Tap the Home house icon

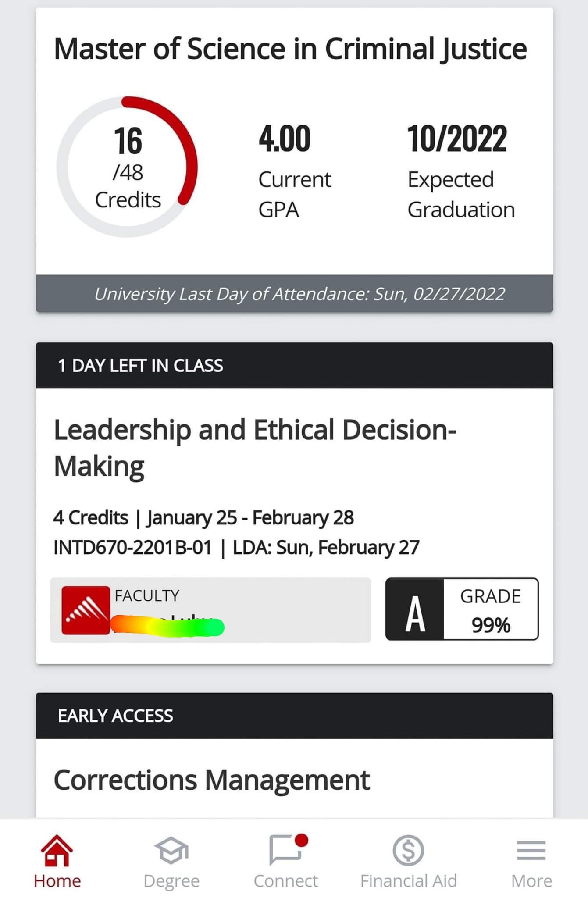[57, 851]
